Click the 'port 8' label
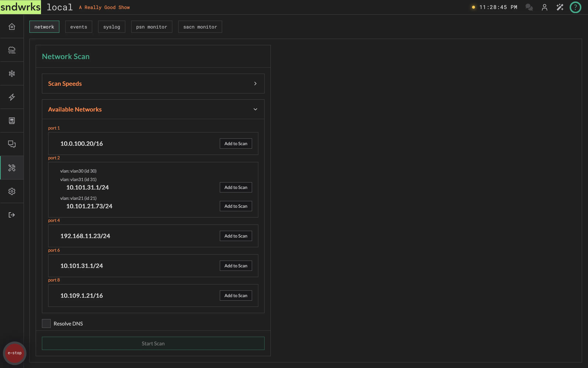The width and height of the screenshot is (588, 368). tap(54, 280)
